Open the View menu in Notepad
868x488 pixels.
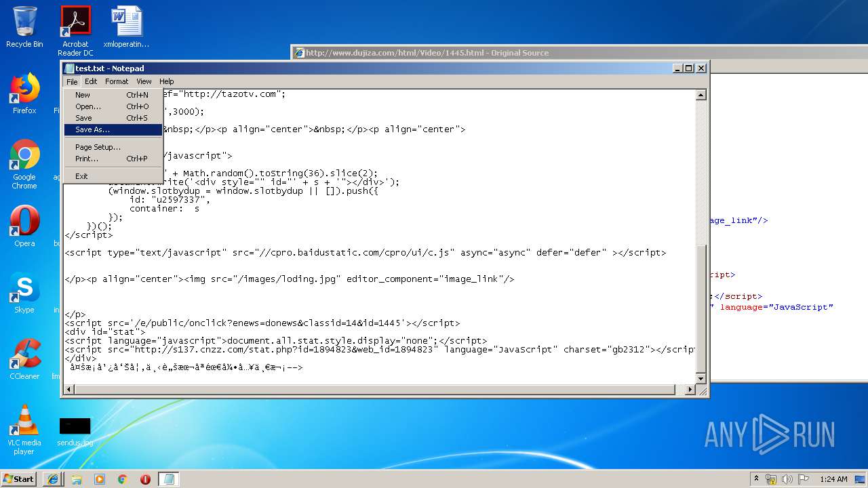pyautogui.click(x=144, y=81)
